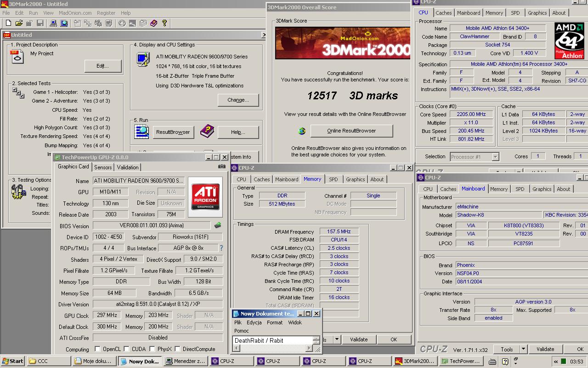
Task: Click the GPU-Z Name field value
Action: (138, 181)
